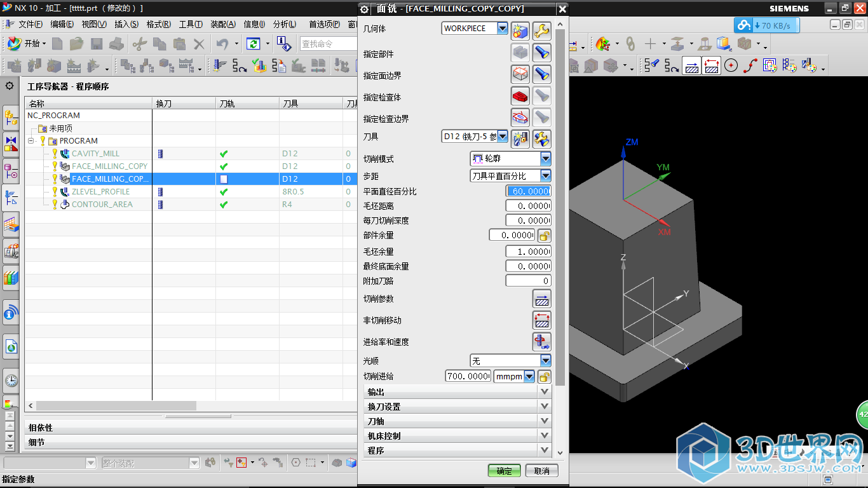The image size is (868, 488).
Task: Select the CAVITY_MILL operation
Action: (x=95, y=154)
